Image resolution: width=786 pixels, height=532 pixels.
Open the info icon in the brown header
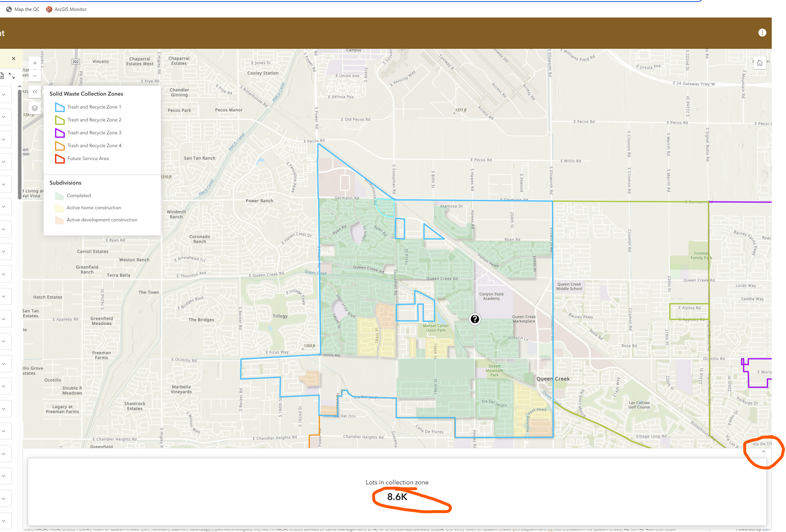762,33
